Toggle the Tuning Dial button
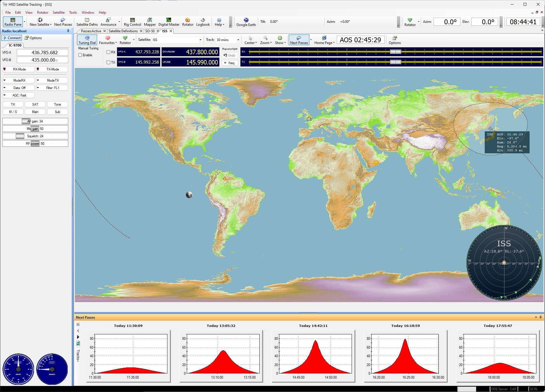Screen dimensions: 545x392 [x=87, y=40]
